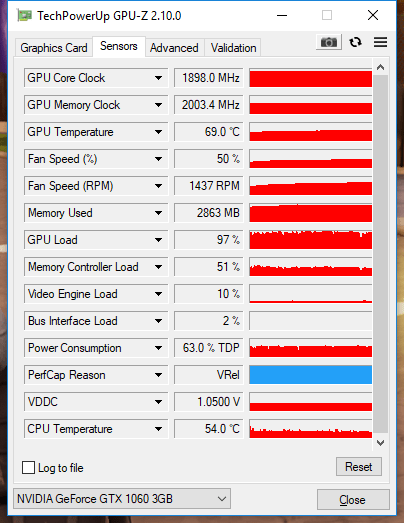Take a screenshot with the camera icon
The image size is (404, 523).
click(329, 42)
